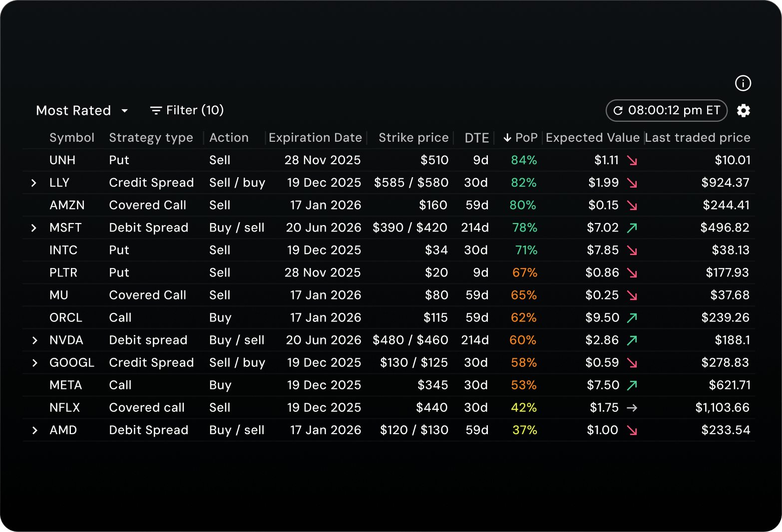This screenshot has width=782, height=532.
Task: Expand the NVDA Debit spread row
Action: coord(34,340)
